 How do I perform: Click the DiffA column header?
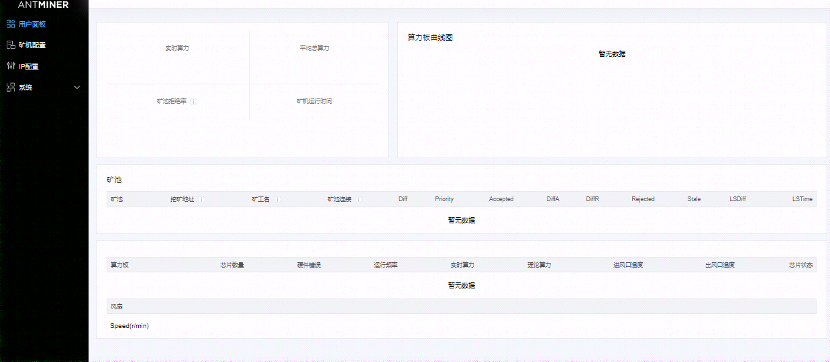(553, 199)
